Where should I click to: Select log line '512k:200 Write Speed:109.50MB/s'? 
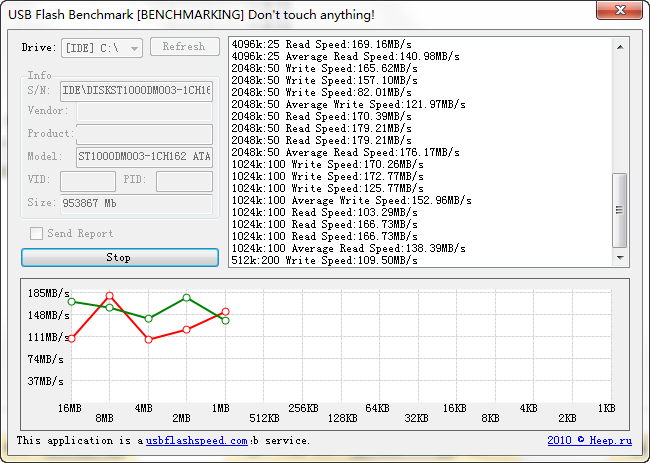click(325, 261)
